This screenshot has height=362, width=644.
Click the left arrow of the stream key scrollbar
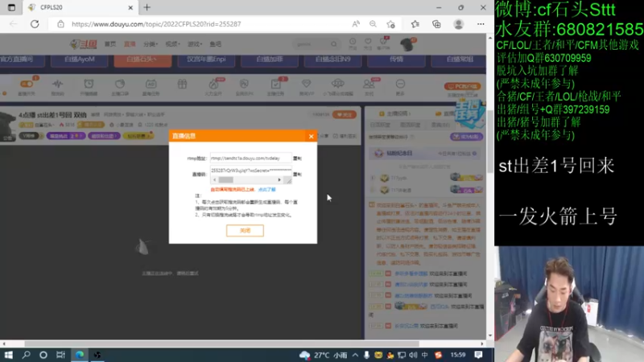[x=214, y=179]
